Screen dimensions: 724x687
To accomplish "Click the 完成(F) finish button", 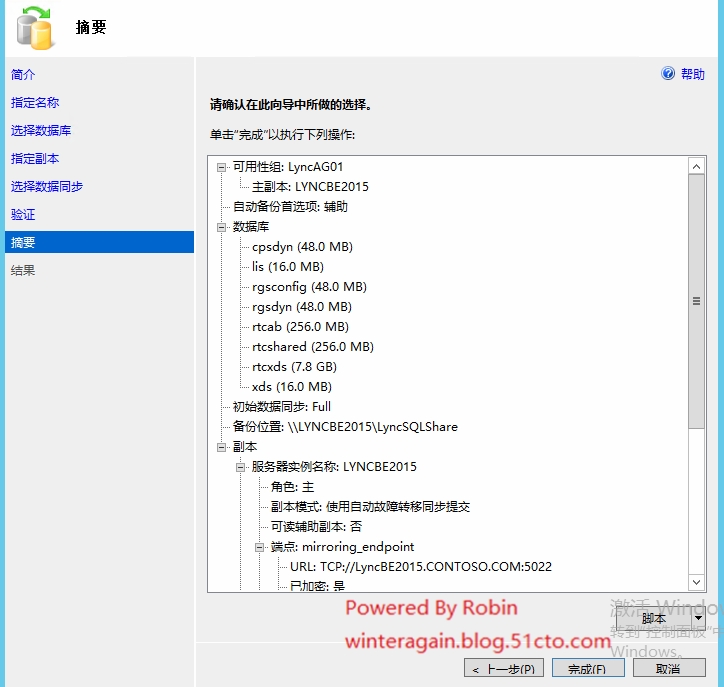I will 588,669.
